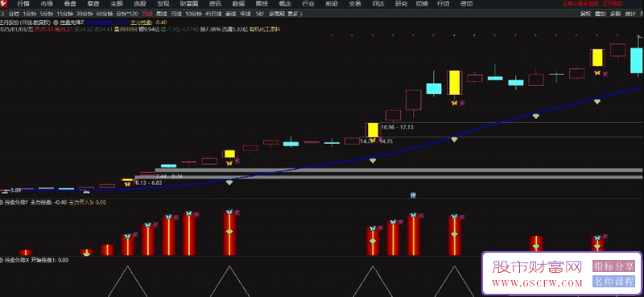Screen dimensions: 644x297
Task: Click the circle icon beside 控盘先锋X
Action: point(2,260)
